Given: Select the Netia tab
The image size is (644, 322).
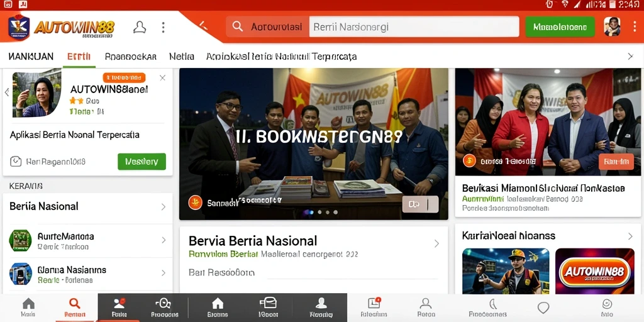Looking at the screenshot, I should point(182,57).
